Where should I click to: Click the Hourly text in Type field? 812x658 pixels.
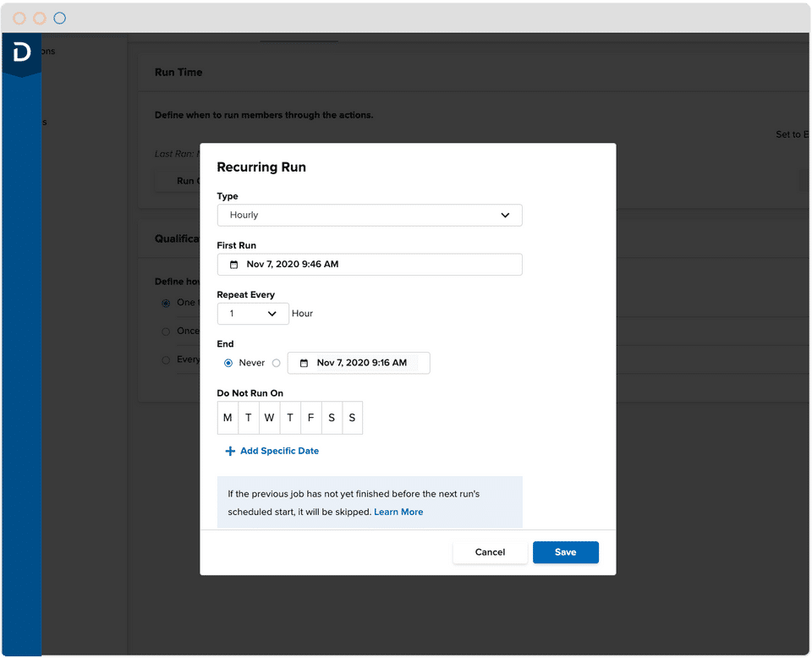point(244,215)
